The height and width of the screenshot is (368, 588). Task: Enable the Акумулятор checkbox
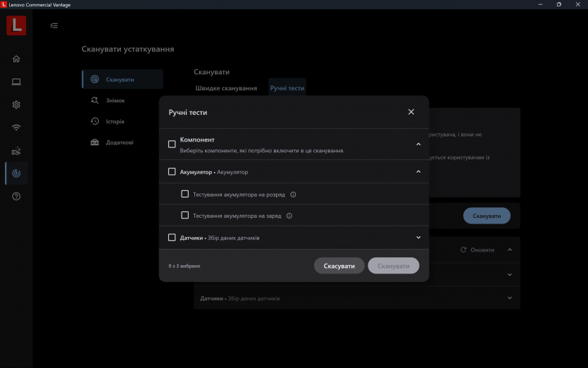pos(172,171)
